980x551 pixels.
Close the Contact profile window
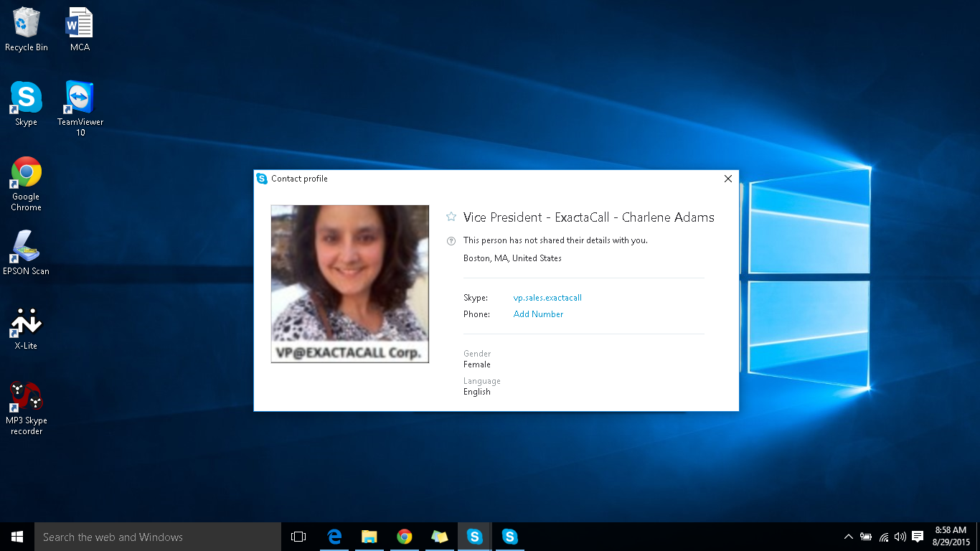pyautogui.click(x=727, y=179)
